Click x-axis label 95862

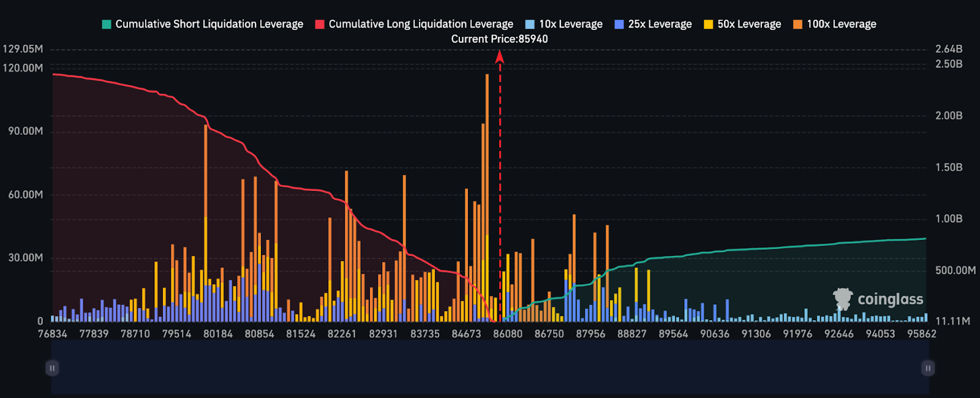(x=922, y=334)
